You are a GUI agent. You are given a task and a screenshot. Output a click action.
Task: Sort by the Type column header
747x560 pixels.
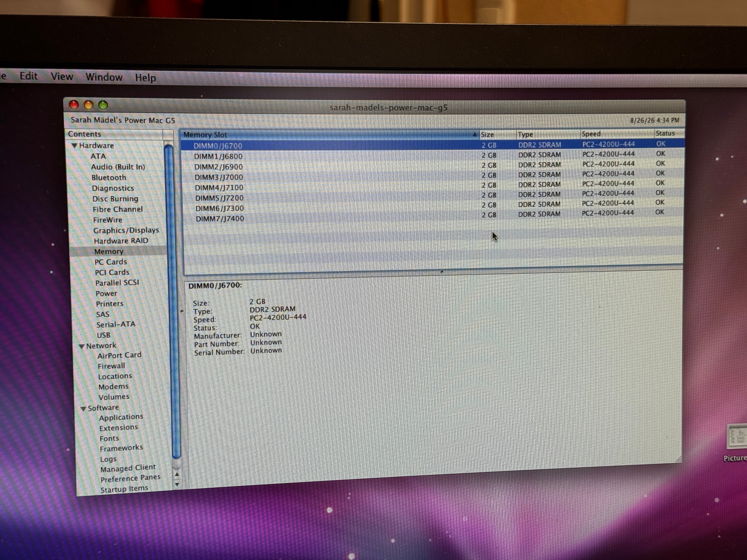(548, 134)
